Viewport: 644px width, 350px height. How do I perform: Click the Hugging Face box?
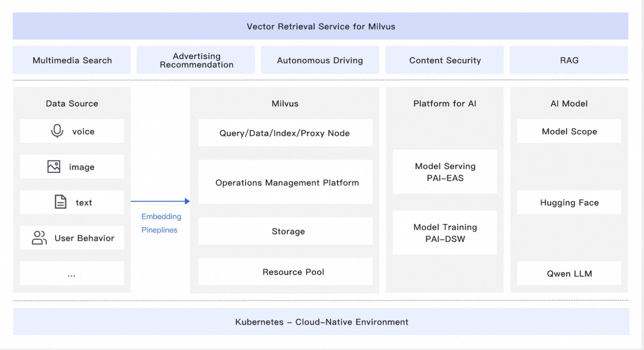tap(569, 202)
